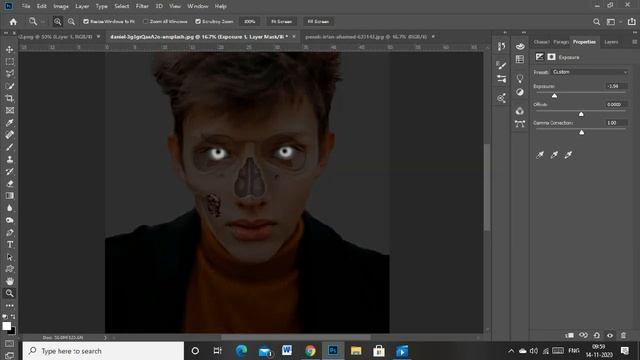Select the Crop tool
640x360 pixels.
(9, 98)
